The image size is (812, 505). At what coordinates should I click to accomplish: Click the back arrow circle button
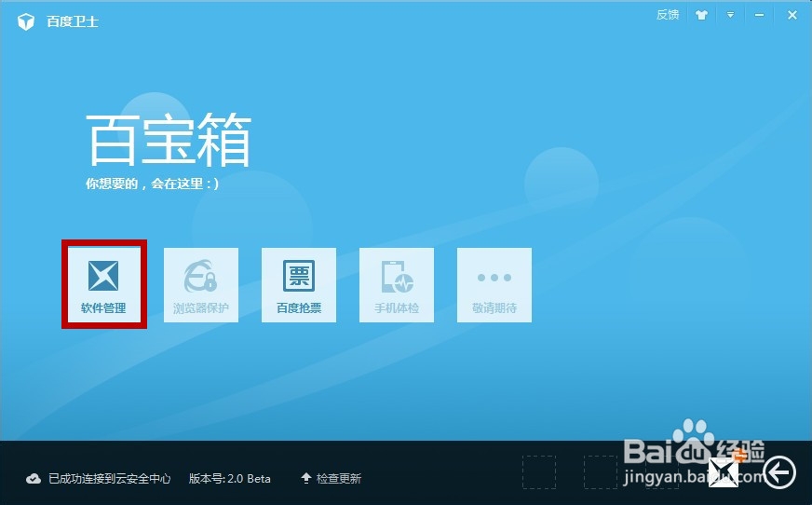click(x=778, y=471)
